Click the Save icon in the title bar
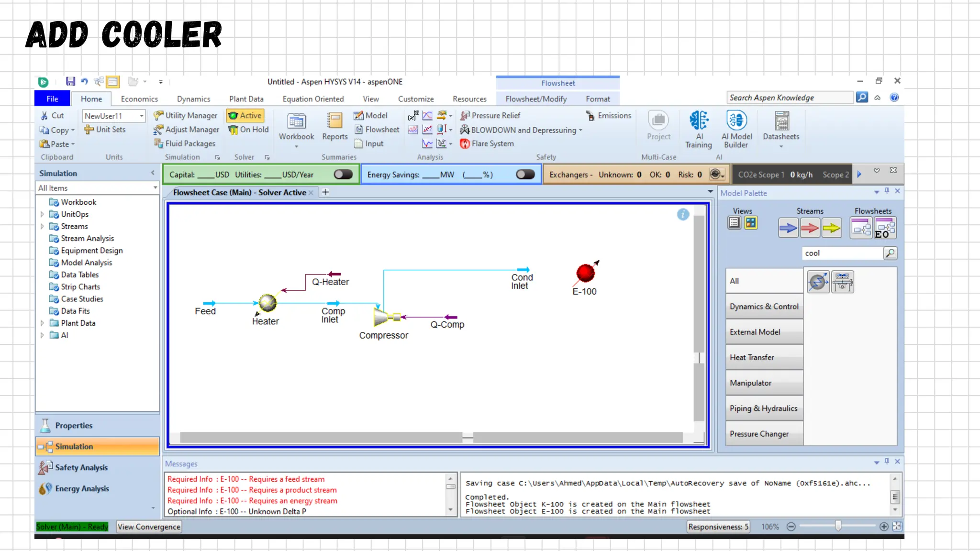This screenshot has height=551, width=980. point(70,81)
